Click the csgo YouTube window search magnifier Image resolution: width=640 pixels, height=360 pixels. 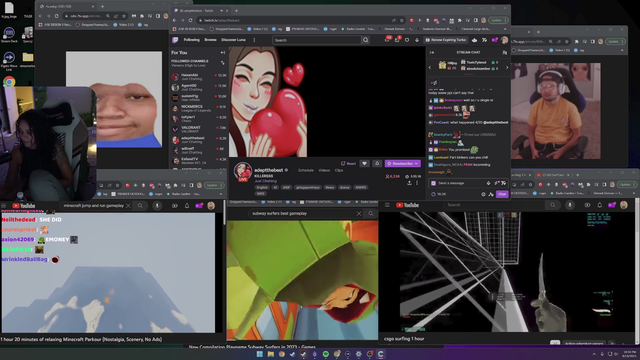coord(553,205)
